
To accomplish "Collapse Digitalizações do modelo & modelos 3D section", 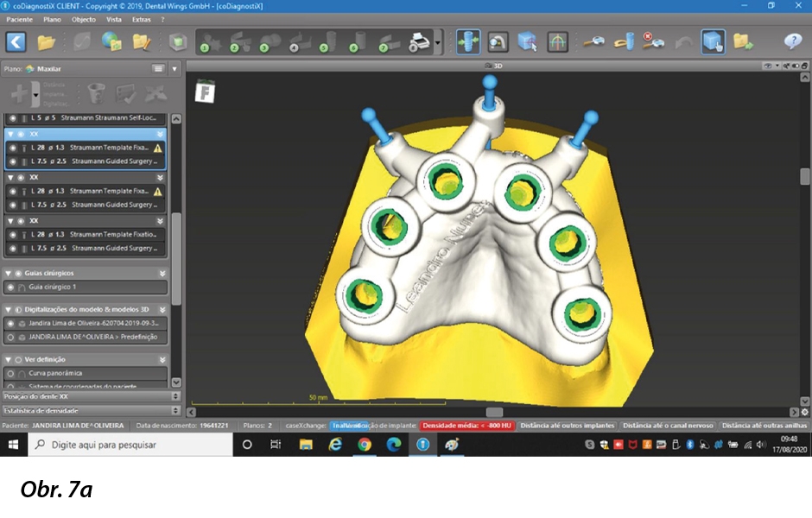I will pos(9,309).
